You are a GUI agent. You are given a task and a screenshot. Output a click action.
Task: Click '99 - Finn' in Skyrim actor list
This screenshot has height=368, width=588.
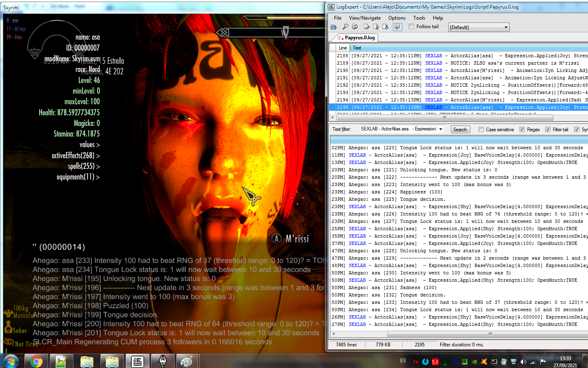14,37
